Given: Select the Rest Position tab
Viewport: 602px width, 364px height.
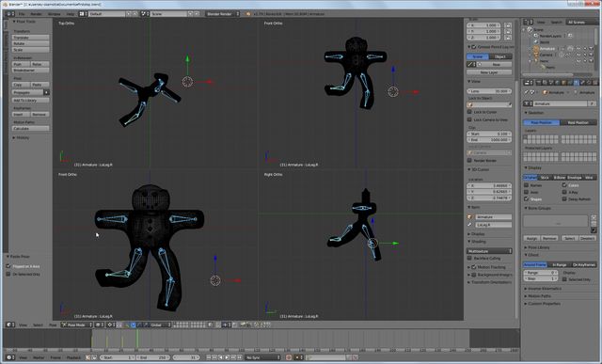Looking at the screenshot, I should click(x=578, y=122).
